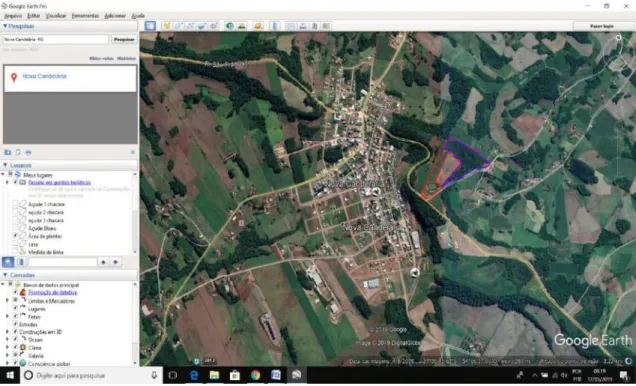Collapse the Lugares panel header triangle
The height and width of the screenshot is (386, 636).
pos(5,165)
